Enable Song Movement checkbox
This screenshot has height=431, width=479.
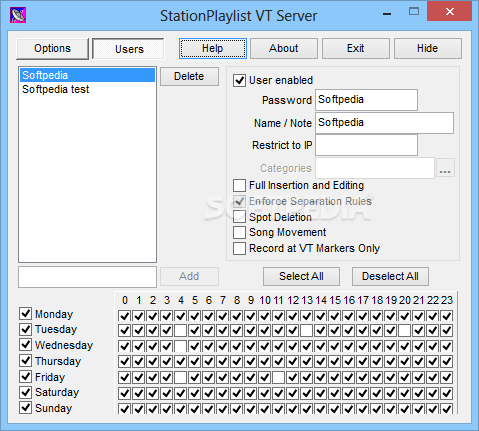point(239,232)
